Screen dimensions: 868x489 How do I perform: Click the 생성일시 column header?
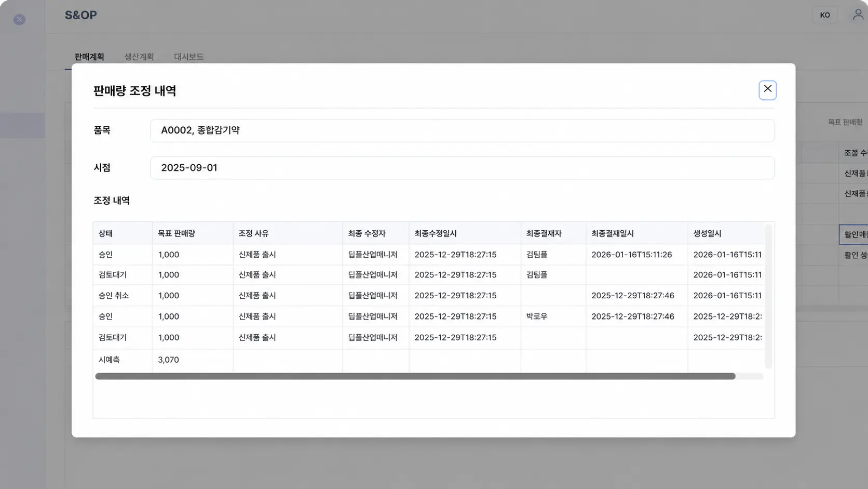point(726,233)
